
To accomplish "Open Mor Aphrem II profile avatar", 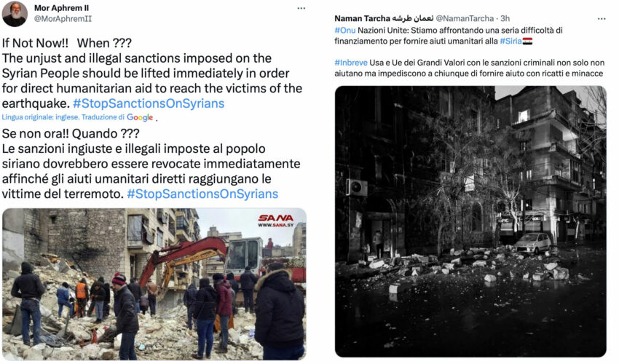I will [x=15, y=14].
